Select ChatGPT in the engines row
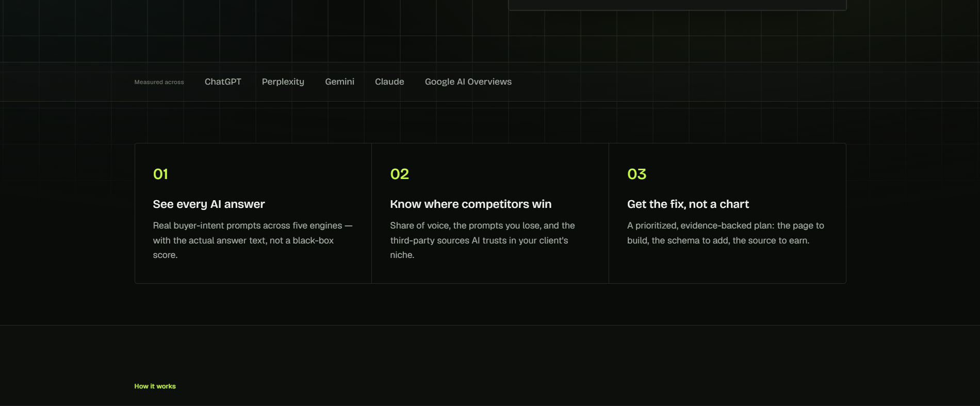Viewport: 980px width, 406px height. [223, 82]
